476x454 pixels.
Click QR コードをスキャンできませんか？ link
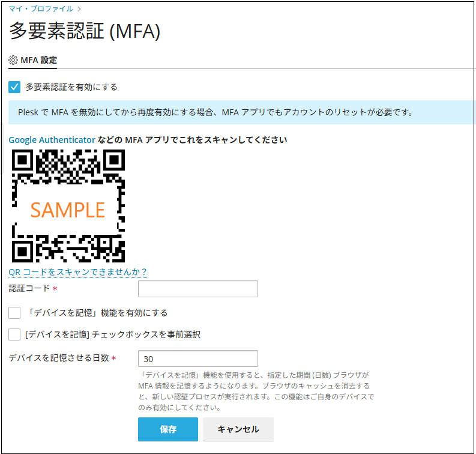coord(78,272)
